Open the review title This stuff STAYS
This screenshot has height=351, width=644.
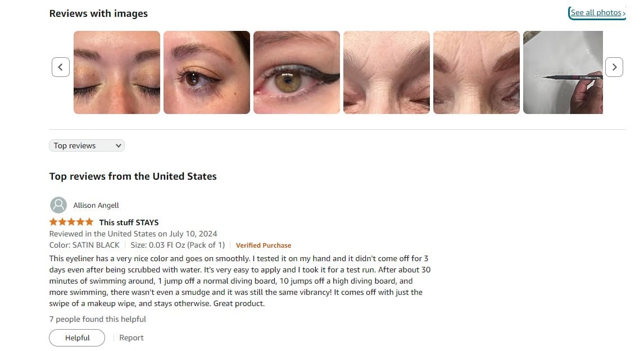tap(129, 222)
